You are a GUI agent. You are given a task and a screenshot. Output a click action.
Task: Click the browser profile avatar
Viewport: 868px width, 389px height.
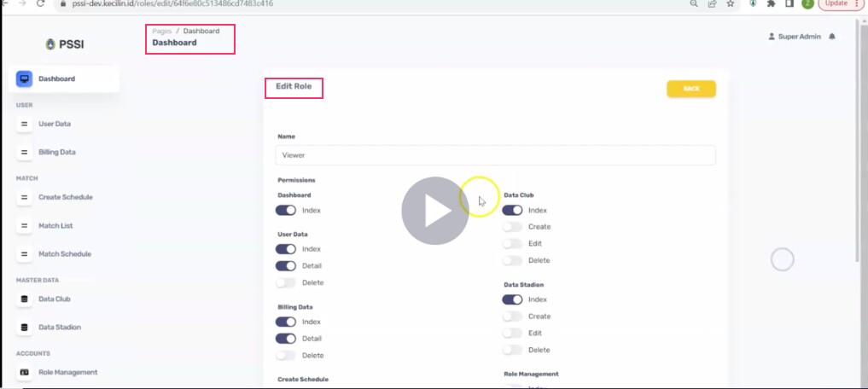click(x=807, y=3)
